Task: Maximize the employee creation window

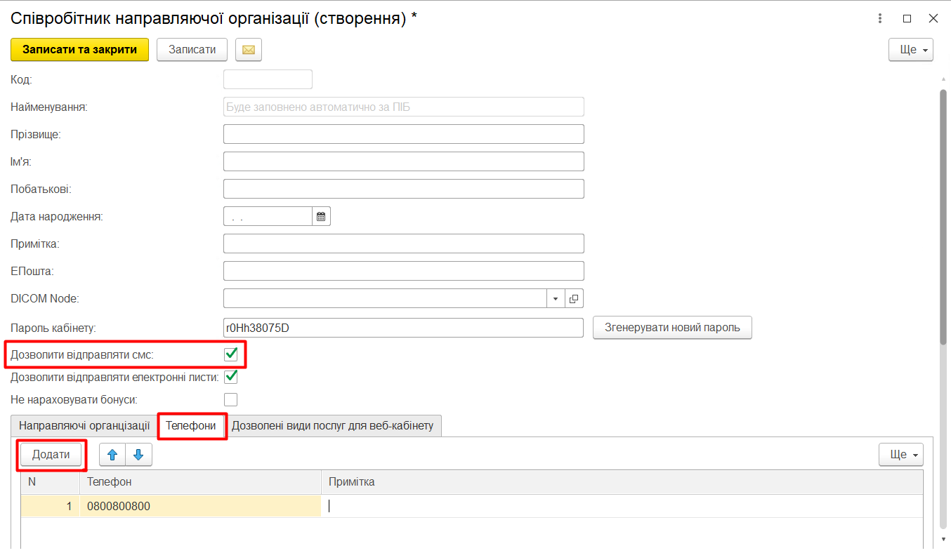Action: [x=907, y=19]
